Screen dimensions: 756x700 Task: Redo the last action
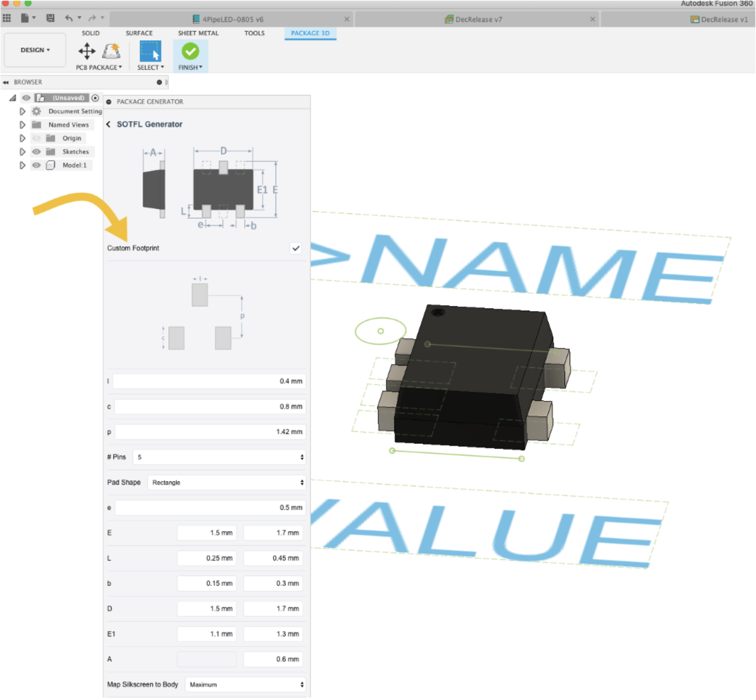click(92, 18)
